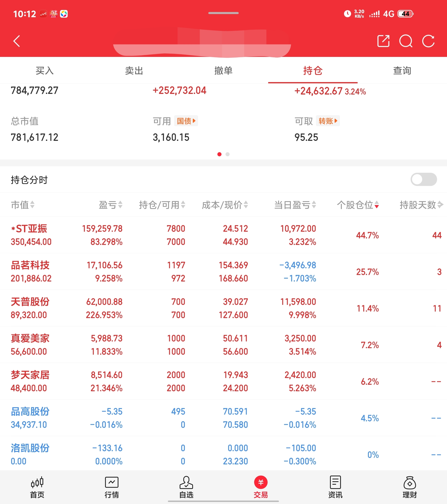Image resolution: width=447 pixels, height=504 pixels.
Task: Enable the 持仓分时 toggle switch
Action: 423,179
